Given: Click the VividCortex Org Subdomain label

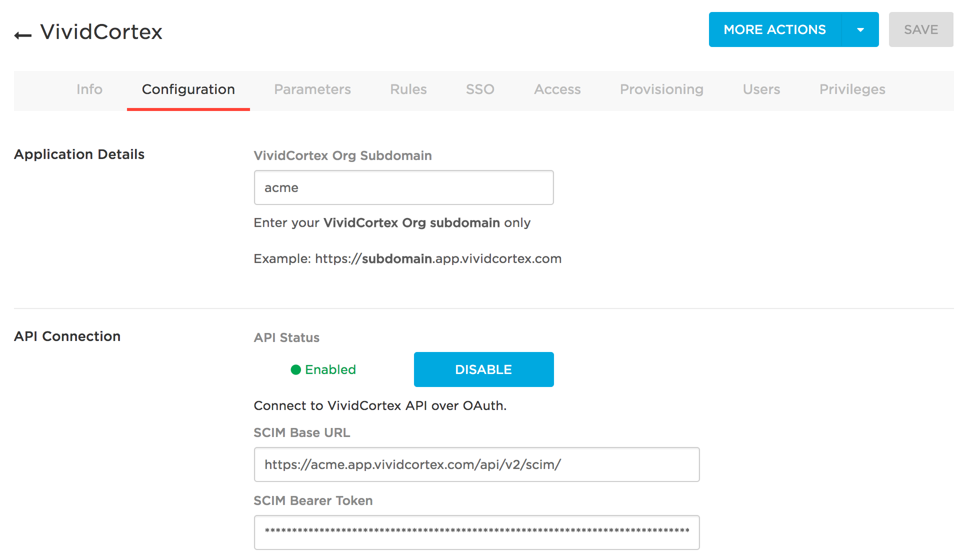Looking at the screenshot, I should tap(342, 155).
